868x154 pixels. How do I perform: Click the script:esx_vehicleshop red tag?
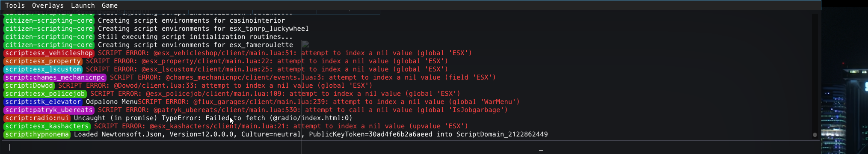pos(49,53)
